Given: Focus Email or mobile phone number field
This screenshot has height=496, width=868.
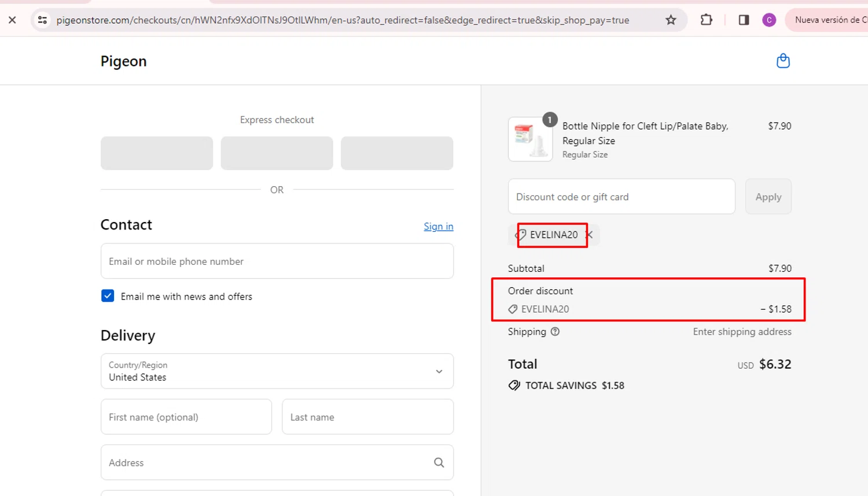Looking at the screenshot, I should tap(277, 261).
